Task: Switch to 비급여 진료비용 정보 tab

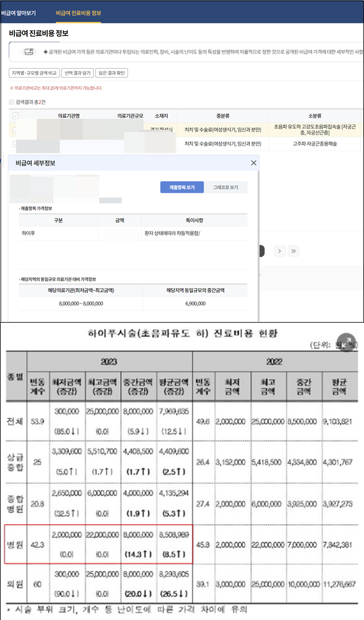Action: [x=78, y=13]
